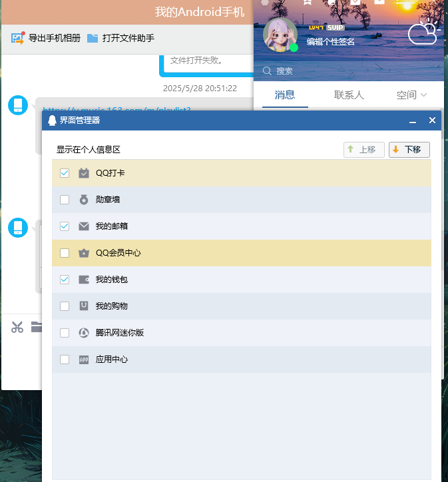Click the QQ打卡 calendar icon
448x482 pixels.
point(84,173)
